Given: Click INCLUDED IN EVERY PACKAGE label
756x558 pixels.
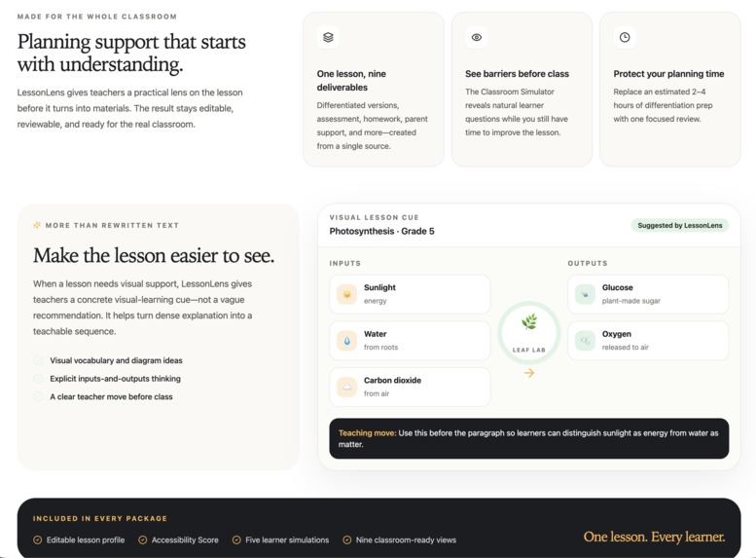Looking at the screenshot, I should pos(100,518).
